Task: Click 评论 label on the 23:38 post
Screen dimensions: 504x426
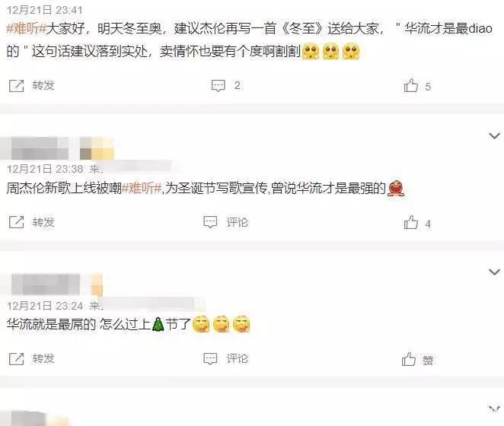Action: 238,222
